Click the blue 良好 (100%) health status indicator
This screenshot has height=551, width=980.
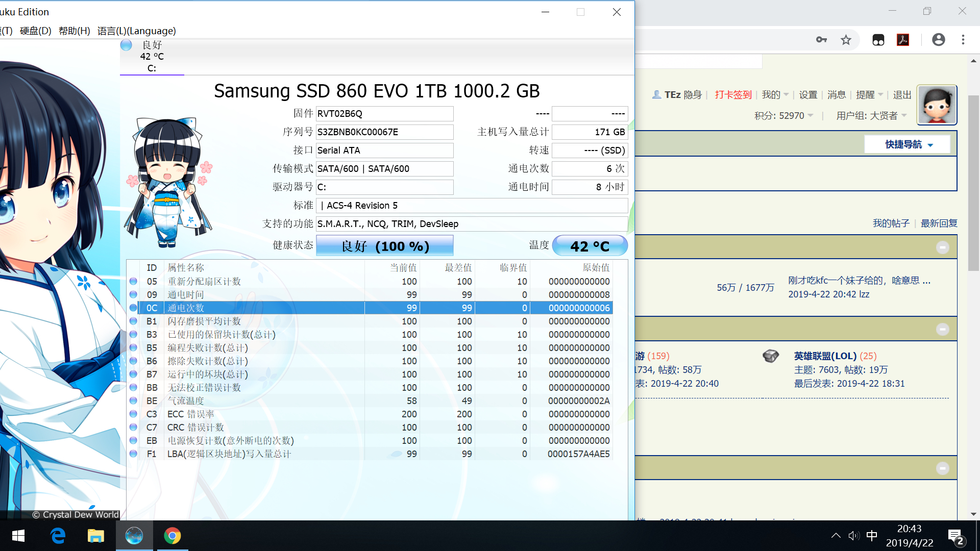[385, 245]
